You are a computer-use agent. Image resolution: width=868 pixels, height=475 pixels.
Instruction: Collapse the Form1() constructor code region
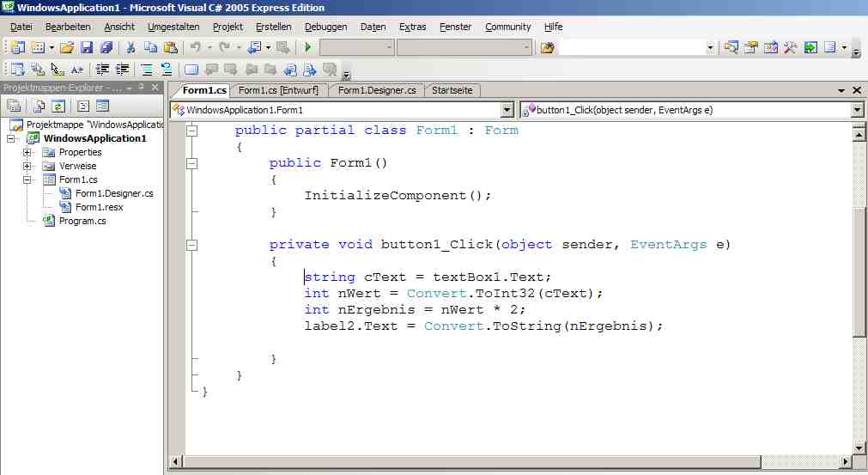click(x=192, y=163)
